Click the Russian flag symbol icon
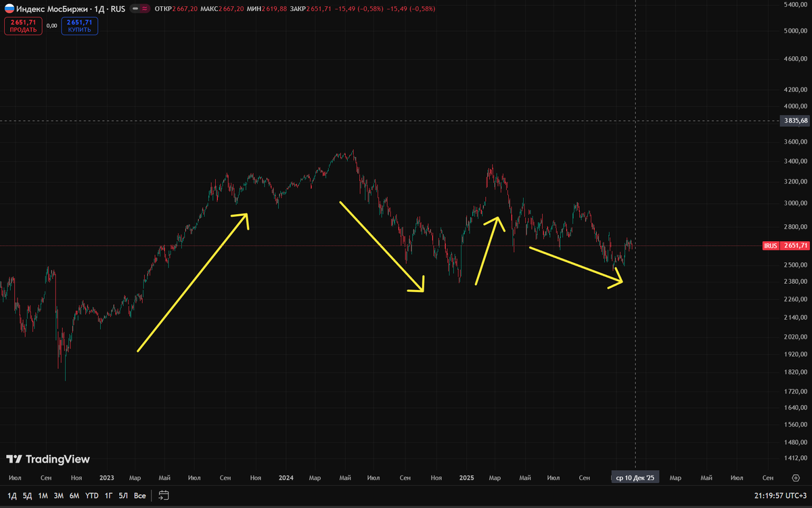This screenshot has height=508, width=812. point(9,9)
